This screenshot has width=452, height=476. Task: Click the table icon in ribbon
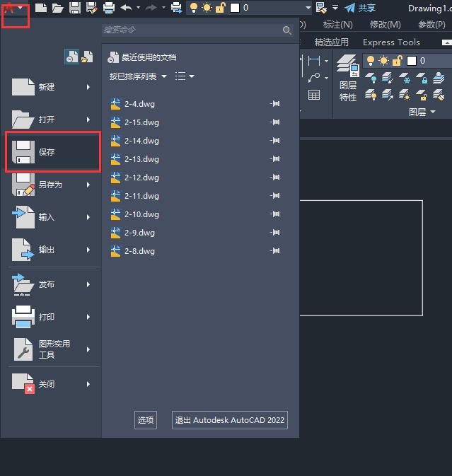tap(314, 95)
